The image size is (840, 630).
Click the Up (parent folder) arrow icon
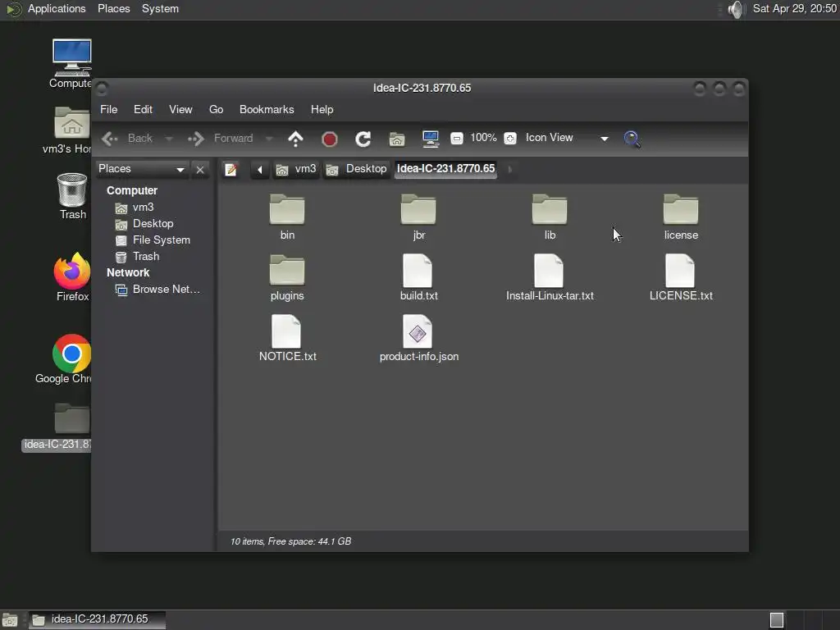pyautogui.click(x=295, y=139)
